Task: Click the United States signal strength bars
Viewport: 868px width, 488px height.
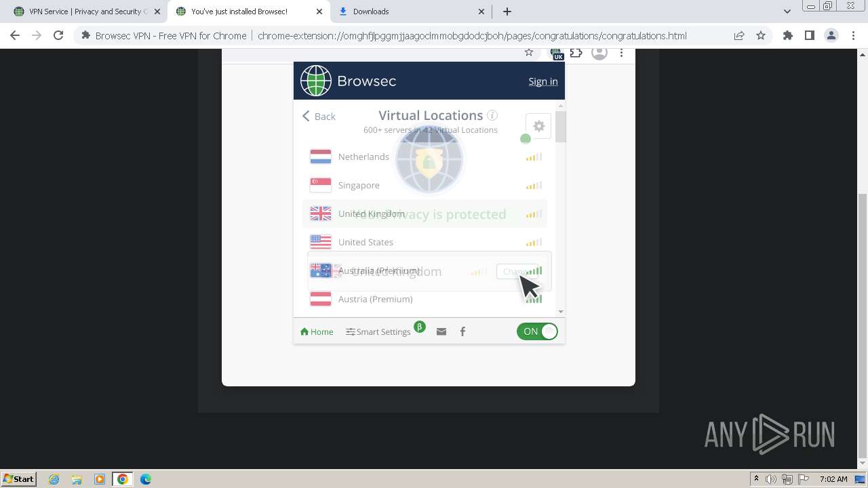Action: [534, 243]
